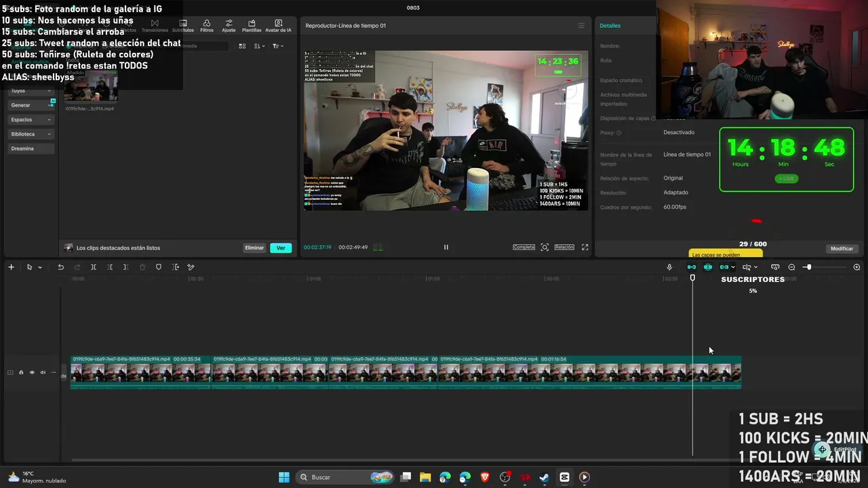Choose the selection pointer tool
This screenshot has width=868, height=488.
[x=29, y=267]
